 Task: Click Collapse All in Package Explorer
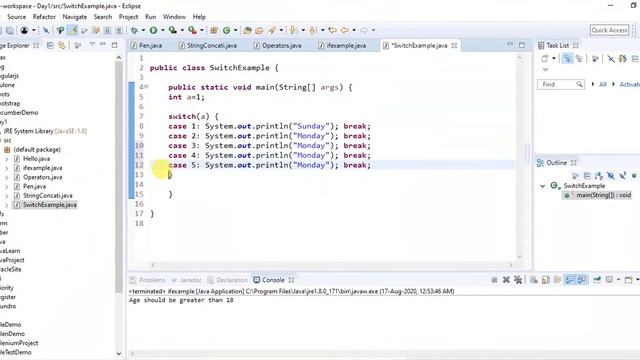[50, 45]
